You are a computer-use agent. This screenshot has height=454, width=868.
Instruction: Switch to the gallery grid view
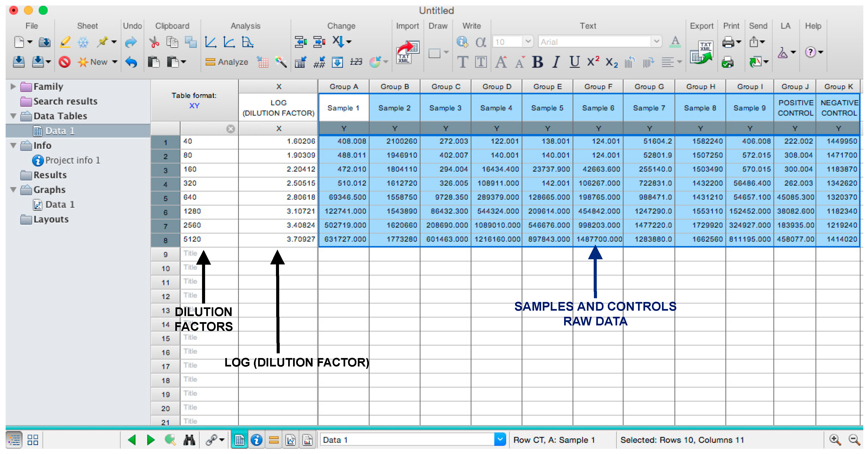click(x=33, y=439)
